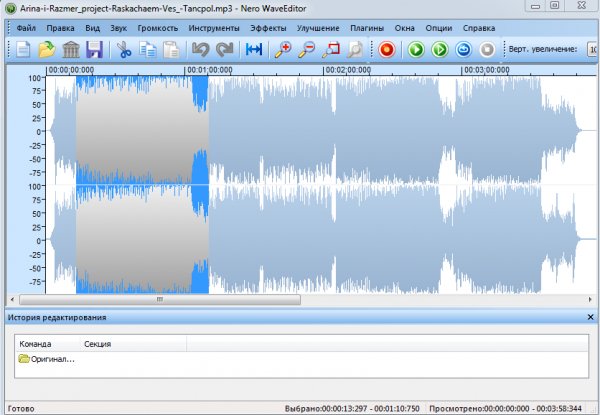Click the 00:03:00:000 timeline marker
The height and width of the screenshot is (415, 600).
click(x=486, y=70)
